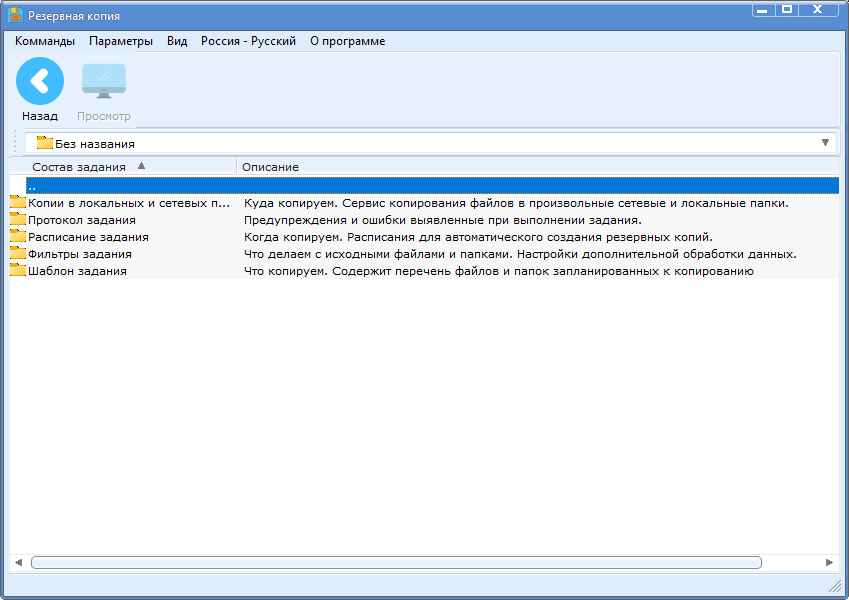Click the application icon in title bar
Screen dimensions: 849x600
[16, 16]
